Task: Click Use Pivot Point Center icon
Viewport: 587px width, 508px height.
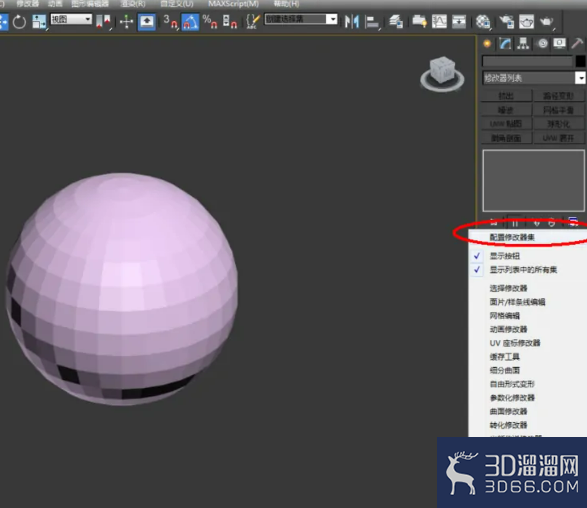Action: (103, 22)
